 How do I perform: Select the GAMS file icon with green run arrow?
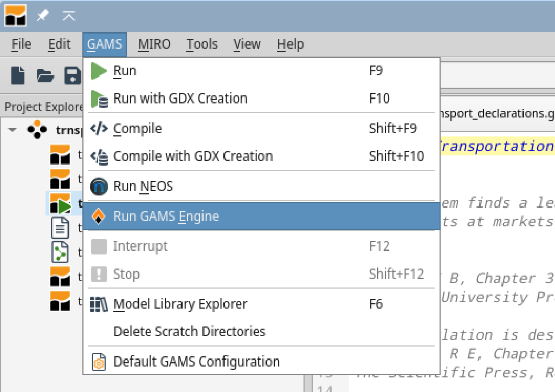tap(60, 204)
